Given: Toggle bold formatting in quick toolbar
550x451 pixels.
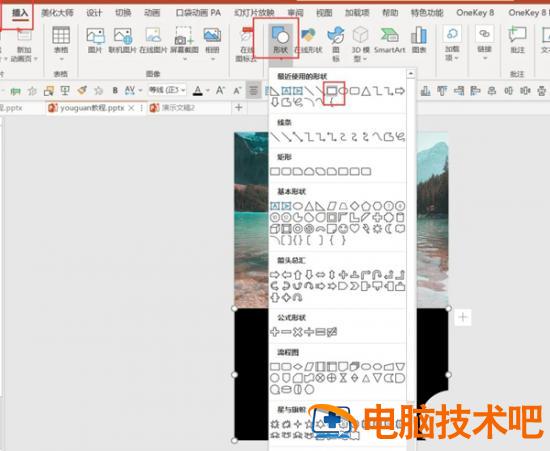Looking at the screenshot, I should pos(115,91).
